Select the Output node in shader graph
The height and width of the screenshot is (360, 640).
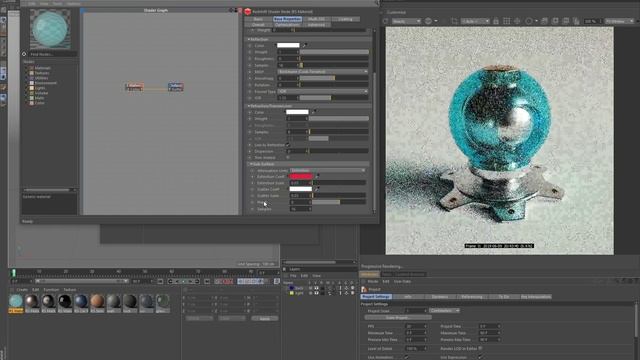[x=176, y=87]
